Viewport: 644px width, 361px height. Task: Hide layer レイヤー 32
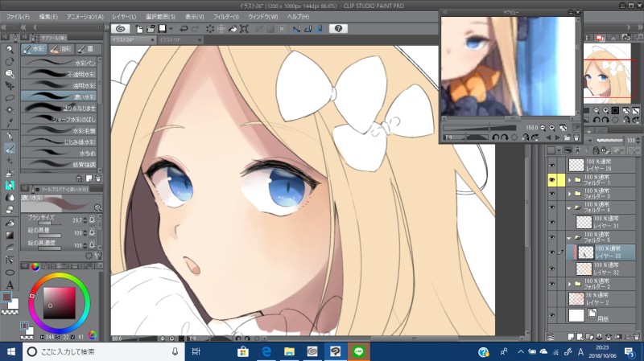click(x=552, y=269)
